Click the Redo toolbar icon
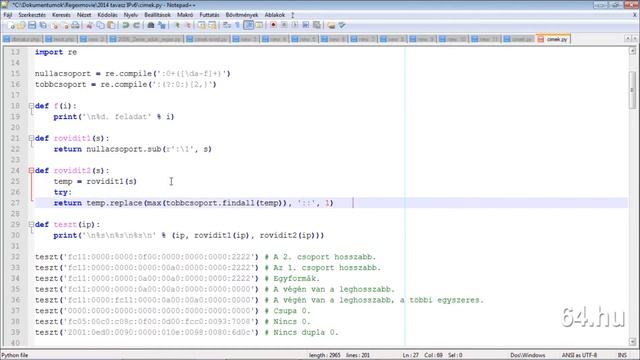This screenshot has width=640, height=360. tap(136, 25)
